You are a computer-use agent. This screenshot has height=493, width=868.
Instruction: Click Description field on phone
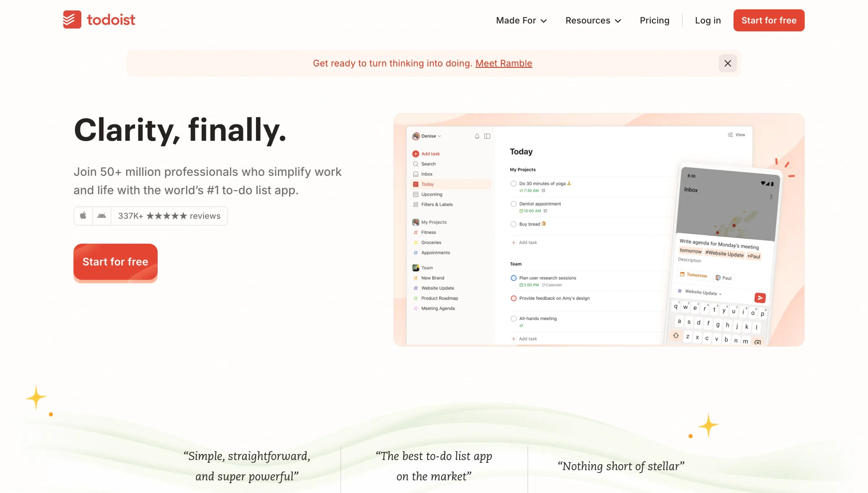[x=689, y=260]
